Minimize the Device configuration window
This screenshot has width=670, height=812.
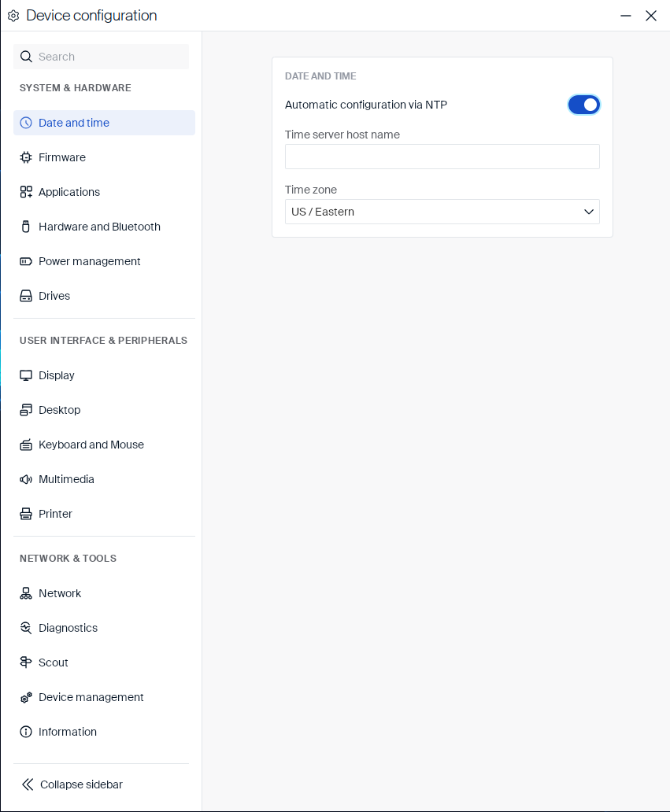[x=626, y=16]
